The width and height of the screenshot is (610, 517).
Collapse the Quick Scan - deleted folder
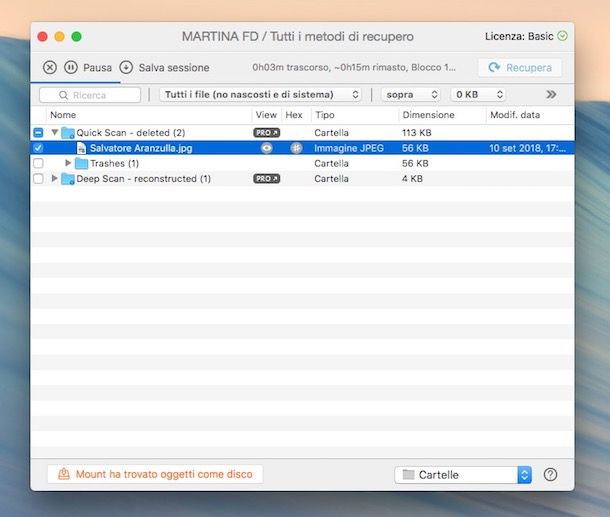(54, 132)
